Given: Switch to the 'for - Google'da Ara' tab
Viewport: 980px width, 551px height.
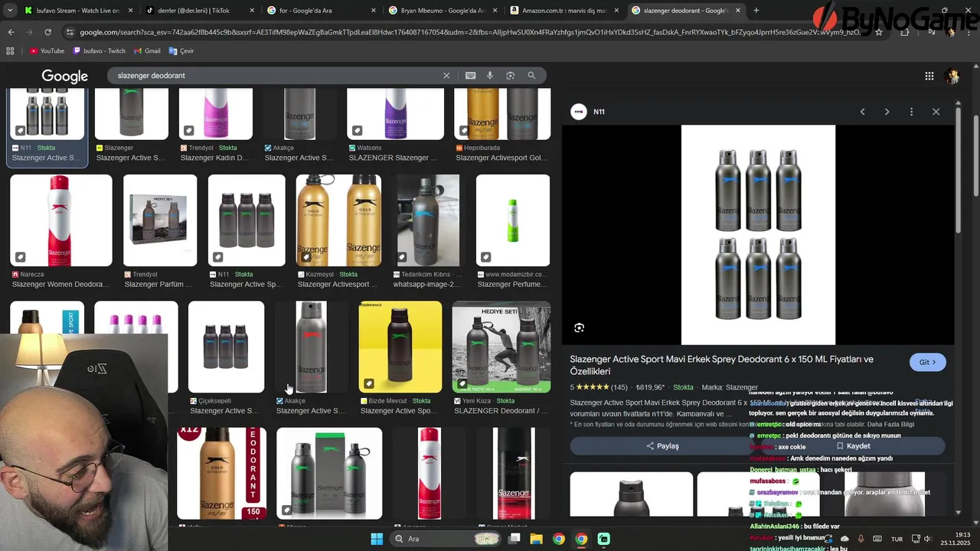Looking at the screenshot, I should 321,11.
